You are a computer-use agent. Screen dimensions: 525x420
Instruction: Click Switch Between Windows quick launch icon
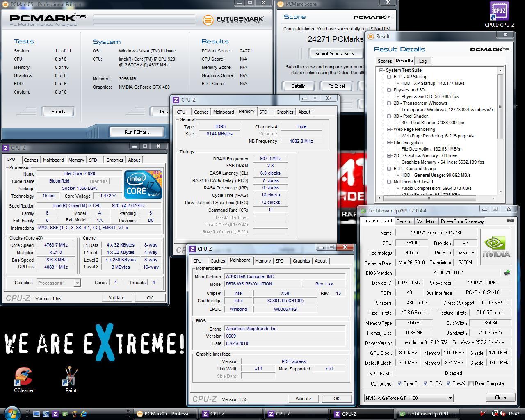(46, 414)
